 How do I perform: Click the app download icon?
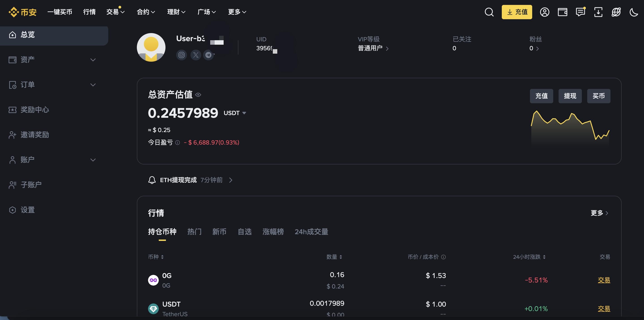point(598,12)
